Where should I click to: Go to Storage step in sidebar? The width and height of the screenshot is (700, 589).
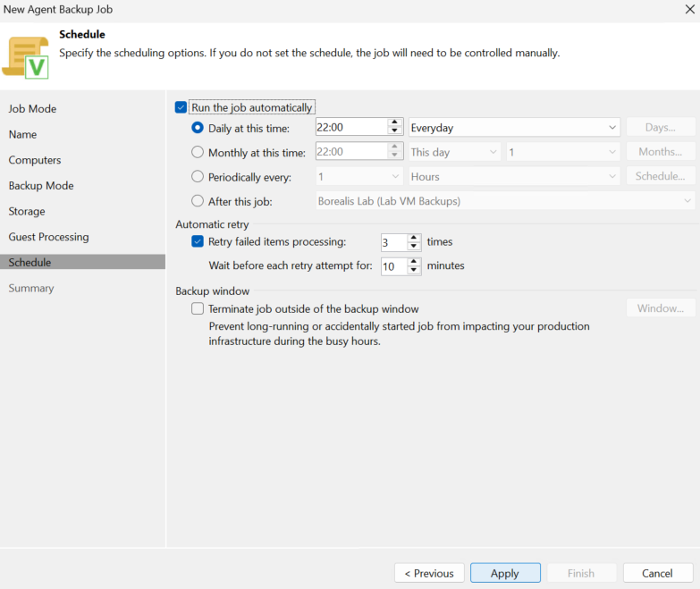[x=27, y=211]
